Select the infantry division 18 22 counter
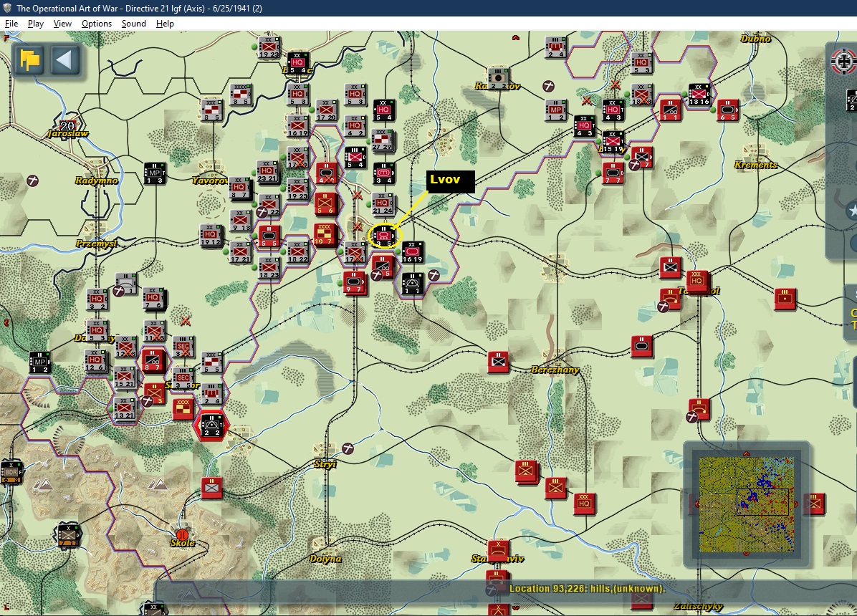The image size is (857, 616). [298, 252]
